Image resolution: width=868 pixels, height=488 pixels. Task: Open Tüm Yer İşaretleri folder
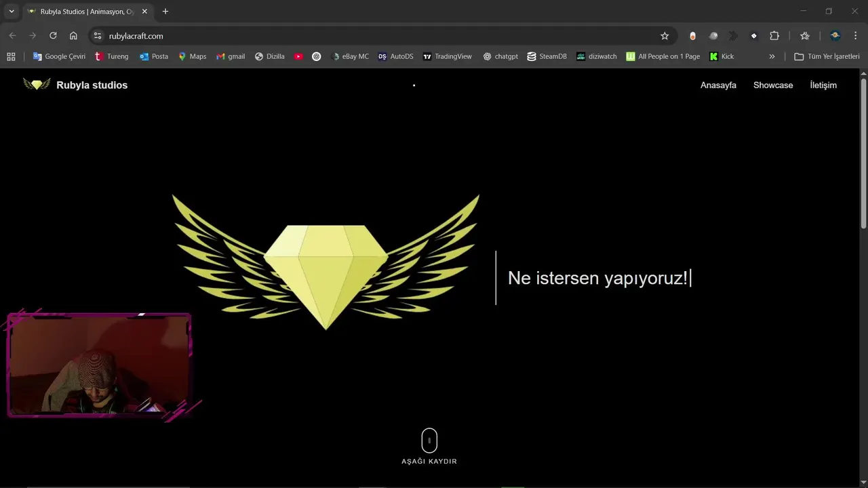(x=827, y=56)
